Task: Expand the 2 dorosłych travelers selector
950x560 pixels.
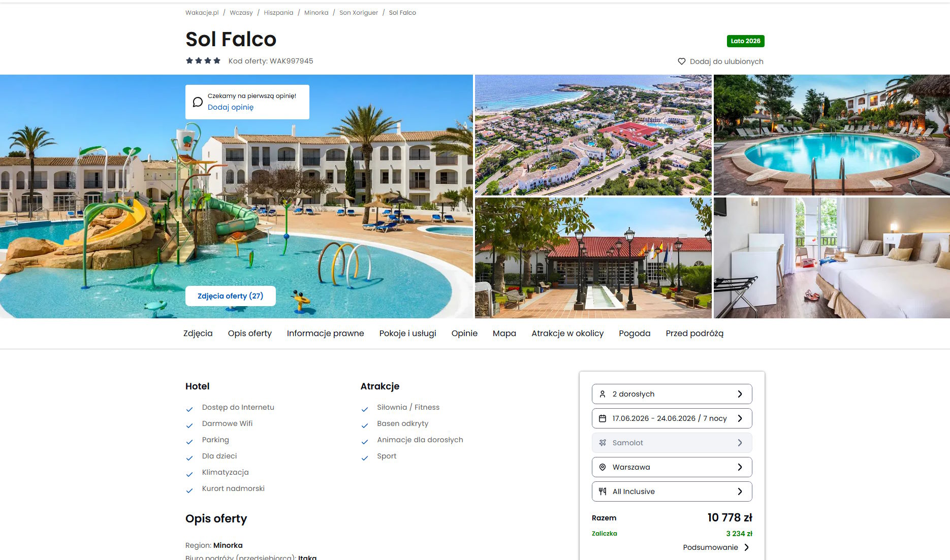Action: [x=672, y=394]
